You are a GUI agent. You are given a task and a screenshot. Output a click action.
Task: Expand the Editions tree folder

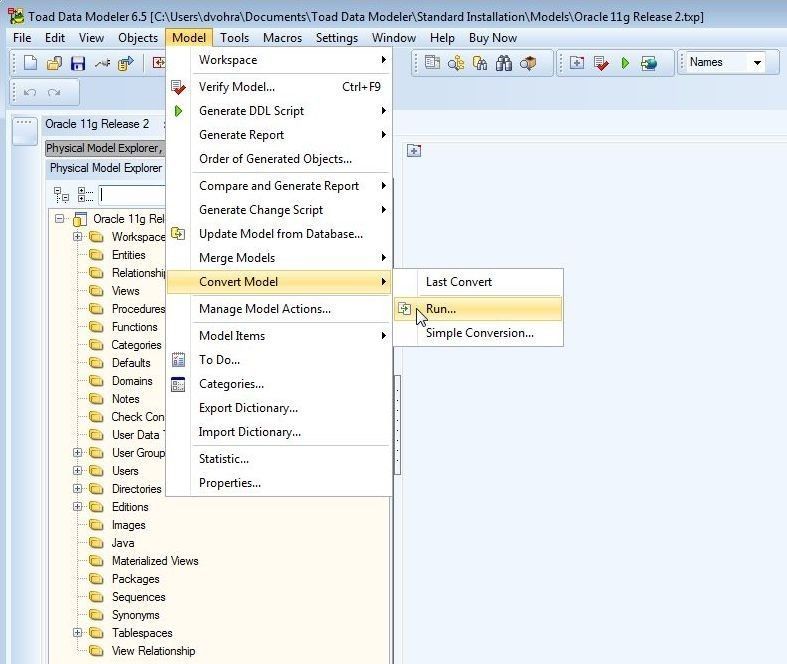(x=77, y=507)
